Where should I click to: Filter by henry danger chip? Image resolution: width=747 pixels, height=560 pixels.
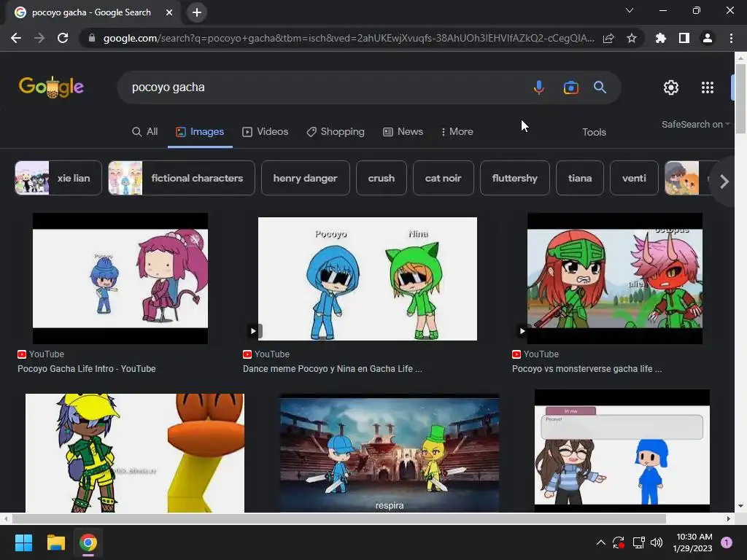[x=306, y=178]
